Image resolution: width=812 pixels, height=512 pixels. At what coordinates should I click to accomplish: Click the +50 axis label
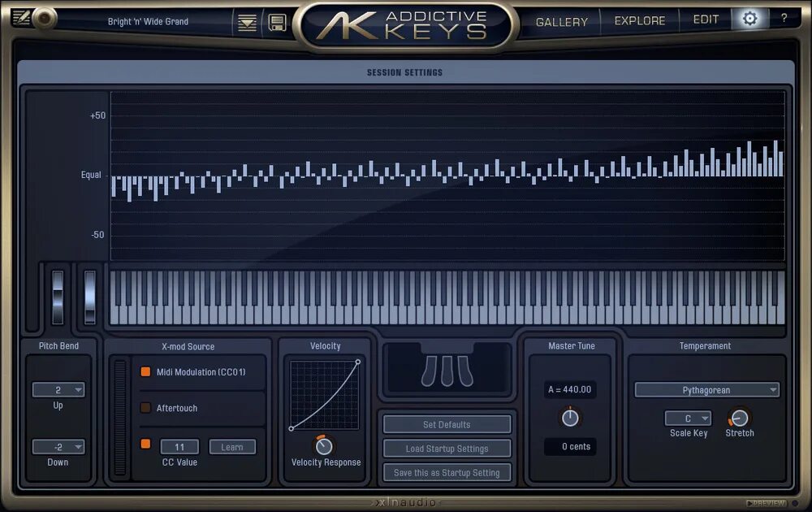click(98, 115)
